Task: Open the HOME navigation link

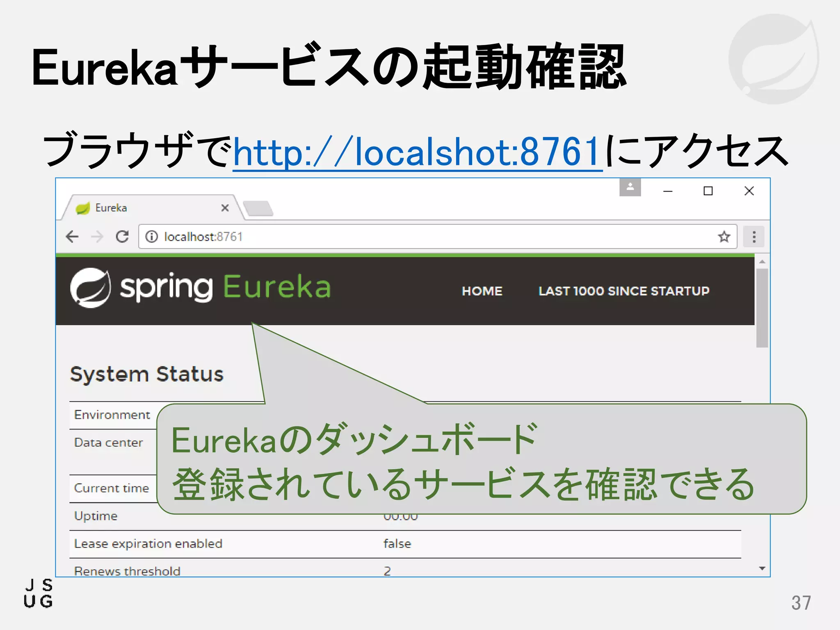Action: pos(482,291)
